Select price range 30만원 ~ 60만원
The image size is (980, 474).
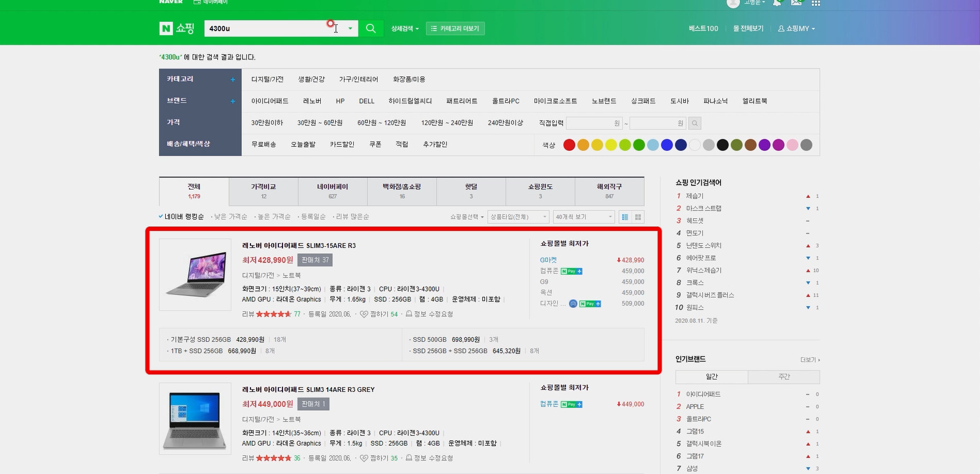click(320, 123)
